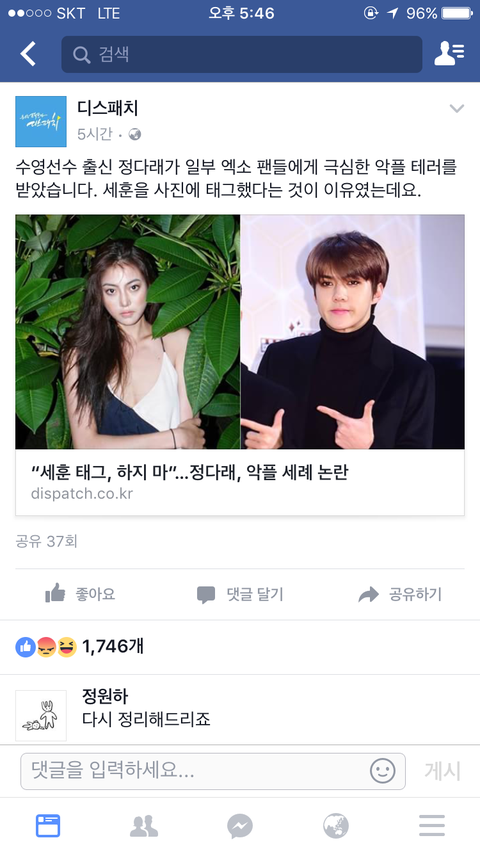Tap the back arrow icon
The image size is (480, 854).
point(28,54)
